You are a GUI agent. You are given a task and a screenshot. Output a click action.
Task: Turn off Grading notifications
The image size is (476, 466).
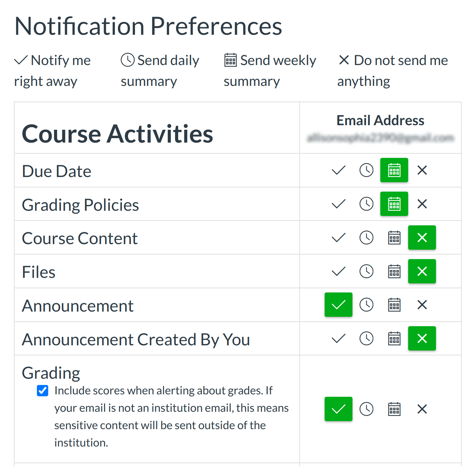coord(422,409)
